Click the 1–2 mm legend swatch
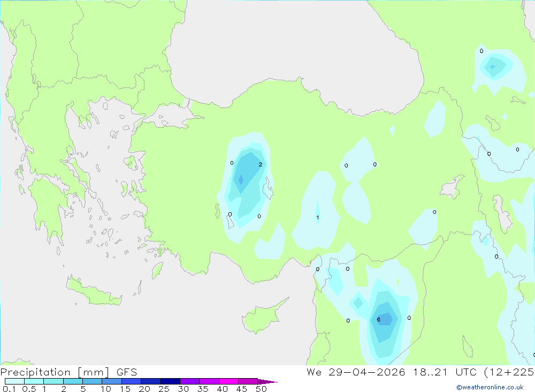Screen dimensions: 535x392 tap(53, 381)
